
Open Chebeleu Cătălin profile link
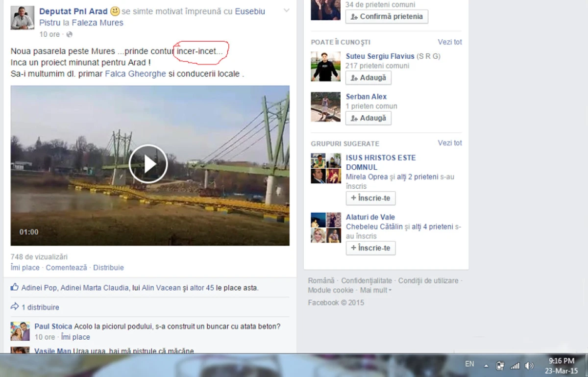pos(374,226)
